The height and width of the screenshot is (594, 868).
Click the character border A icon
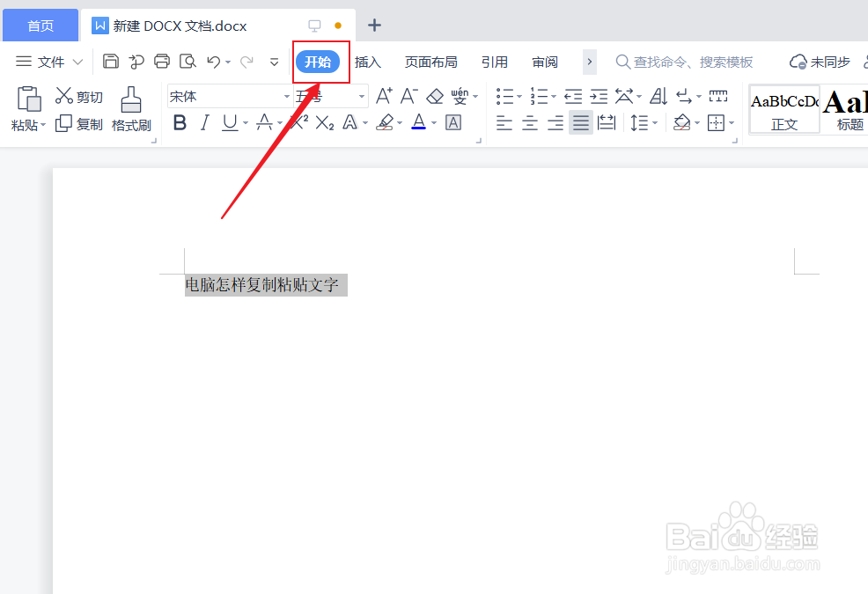click(453, 122)
